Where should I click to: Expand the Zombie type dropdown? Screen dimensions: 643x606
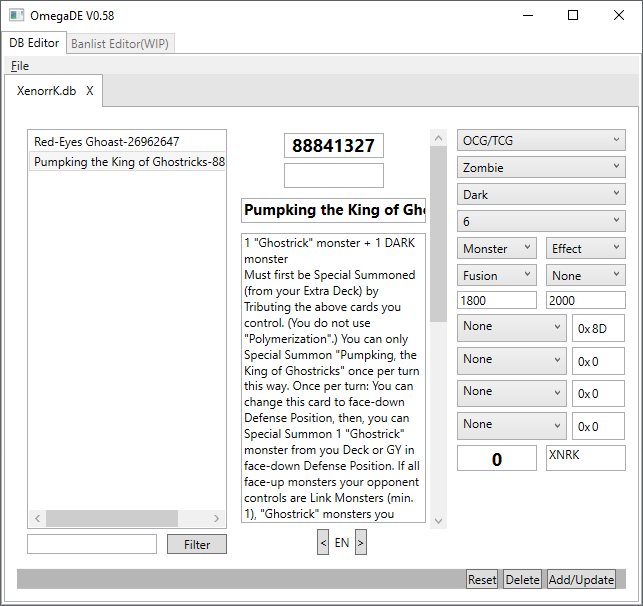tap(542, 167)
